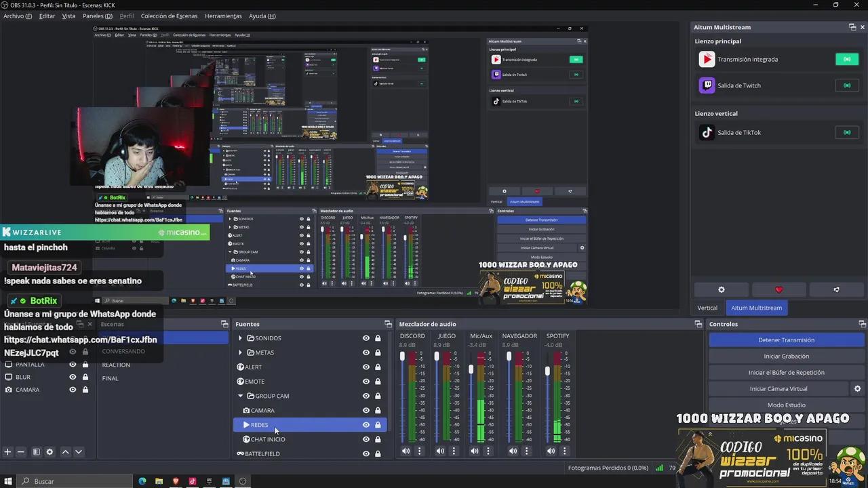Toggle visibility of BLUR in left dock
Image resolution: width=868 pixels, height=488 pixels.
73,377
